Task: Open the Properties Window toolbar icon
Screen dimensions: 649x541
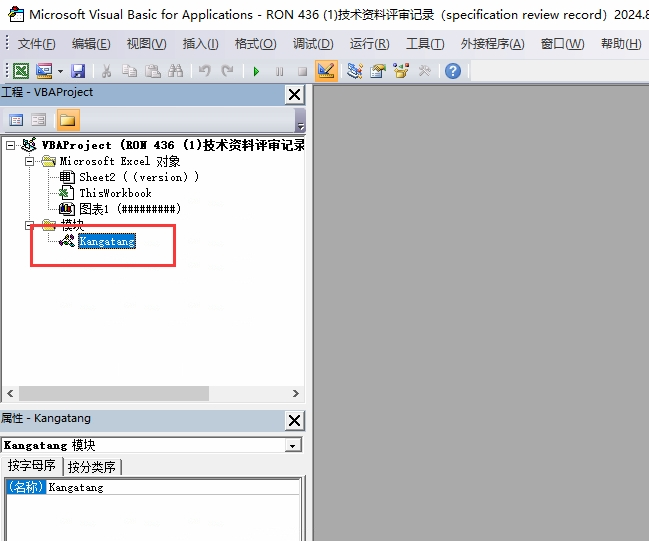Action: [x=377, y=71]
